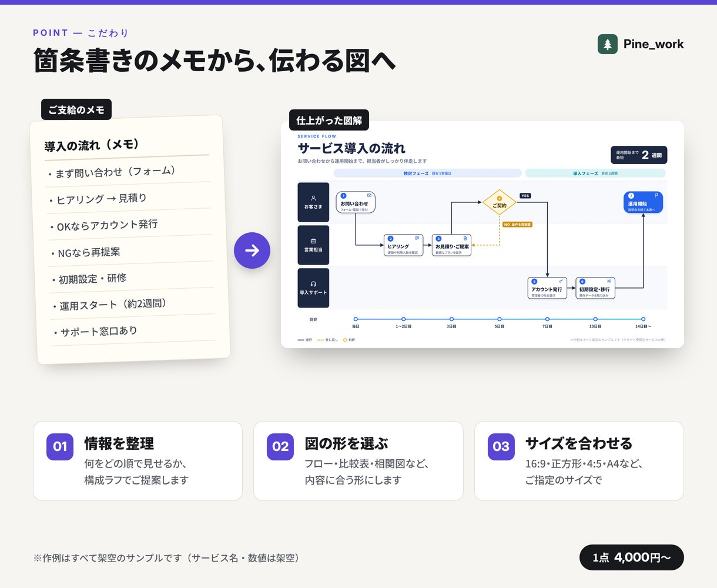
Task: Select the 検討フェーズ phase bar
Action: (427, 173)
